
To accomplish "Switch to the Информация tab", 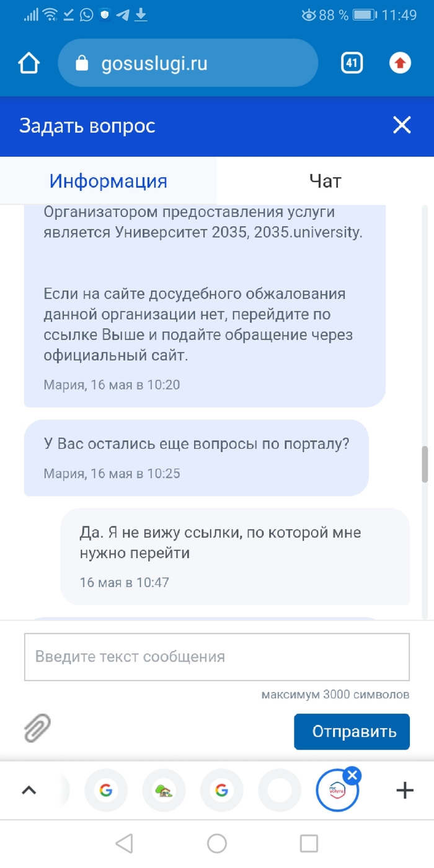I will [108, 181].
